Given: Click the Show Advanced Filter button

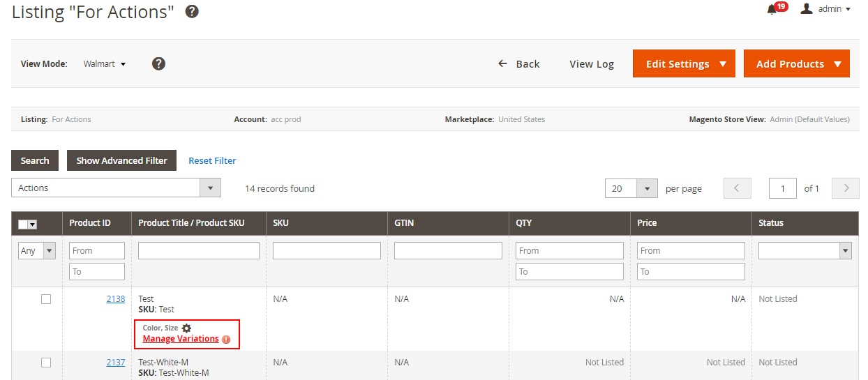Looking at the screenshot, I should pyautogui.click(x=121, y=160).
